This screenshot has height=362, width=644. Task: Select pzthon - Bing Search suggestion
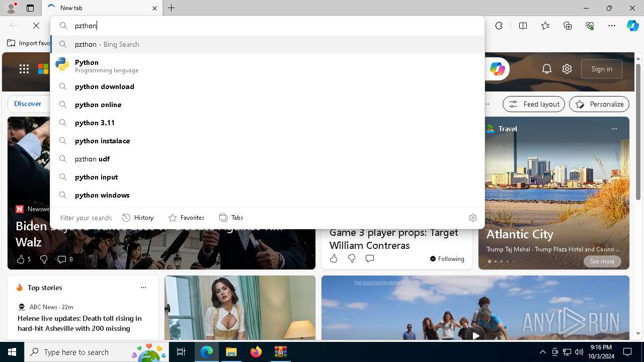[267, 44]
